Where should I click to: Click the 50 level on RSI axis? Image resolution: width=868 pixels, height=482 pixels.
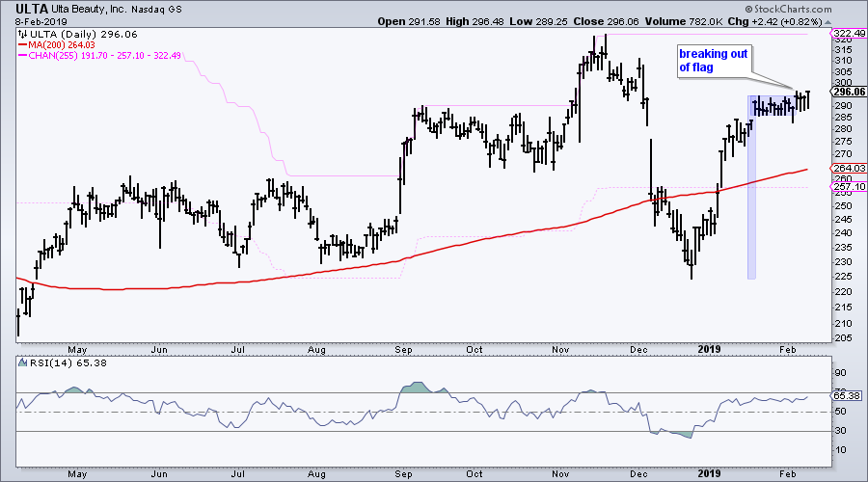(x=840, y=412)
